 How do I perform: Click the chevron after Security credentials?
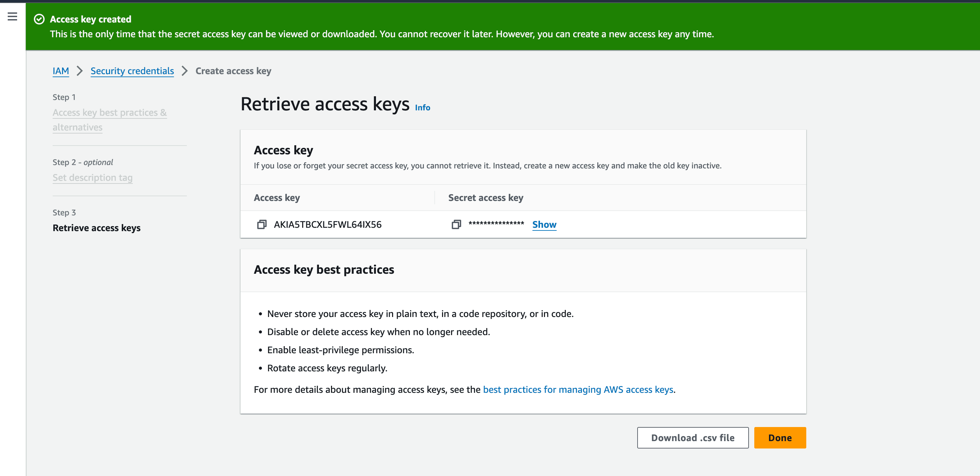point(184,71)
